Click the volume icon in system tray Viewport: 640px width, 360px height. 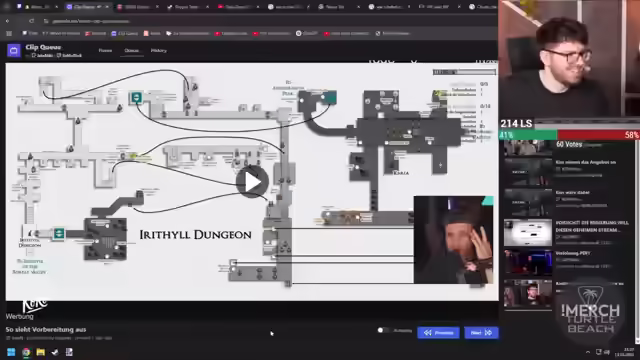pos(607,352)
